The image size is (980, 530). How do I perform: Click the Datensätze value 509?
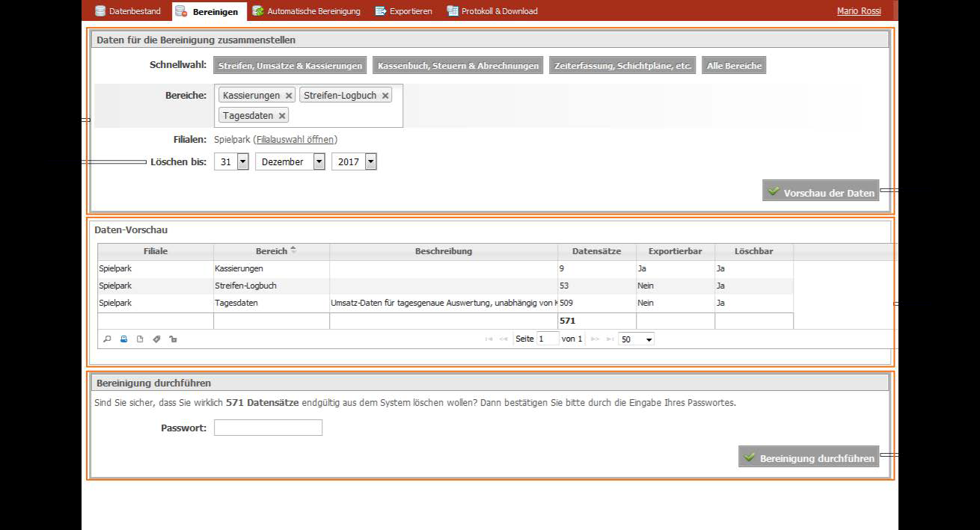[x=597, y=303]
